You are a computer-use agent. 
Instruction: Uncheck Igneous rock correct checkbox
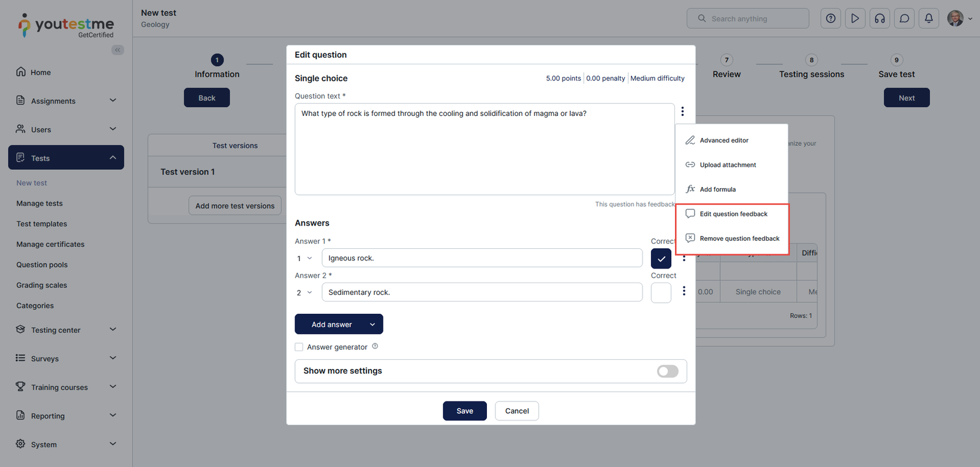click(661, 259)
